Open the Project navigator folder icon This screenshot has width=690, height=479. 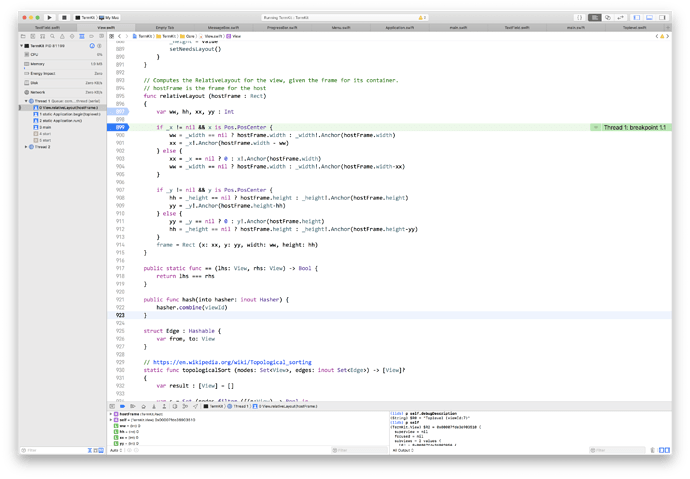pyautogui.click(x=23, y=37)
